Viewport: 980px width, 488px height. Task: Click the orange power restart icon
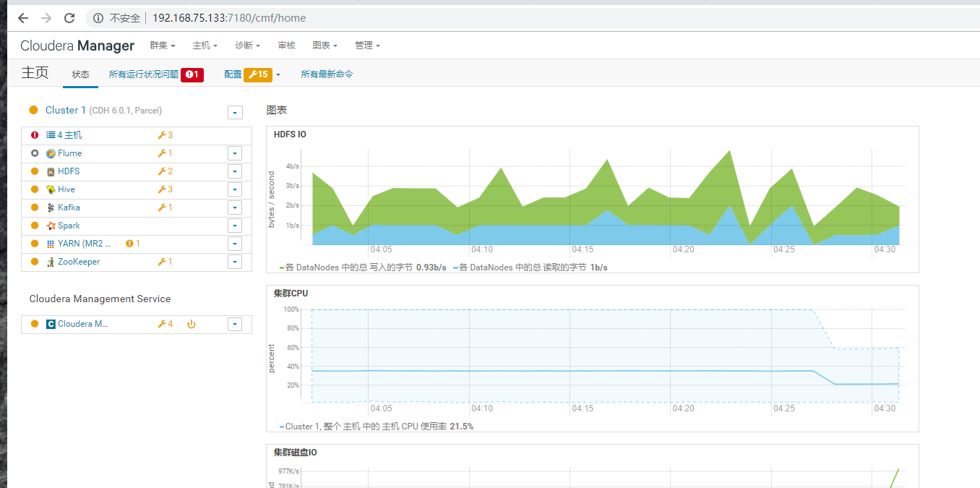(x=192, y=324)
